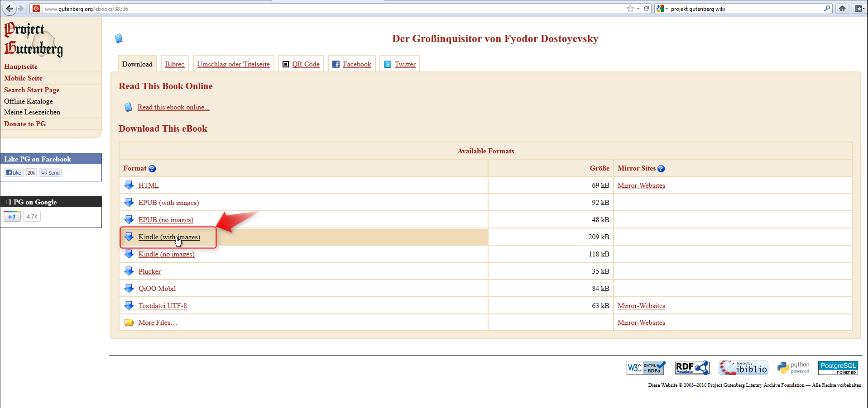Download the Textdatei UTF-8 link
The width and height of the screenshot is (868, 408).
163,306
